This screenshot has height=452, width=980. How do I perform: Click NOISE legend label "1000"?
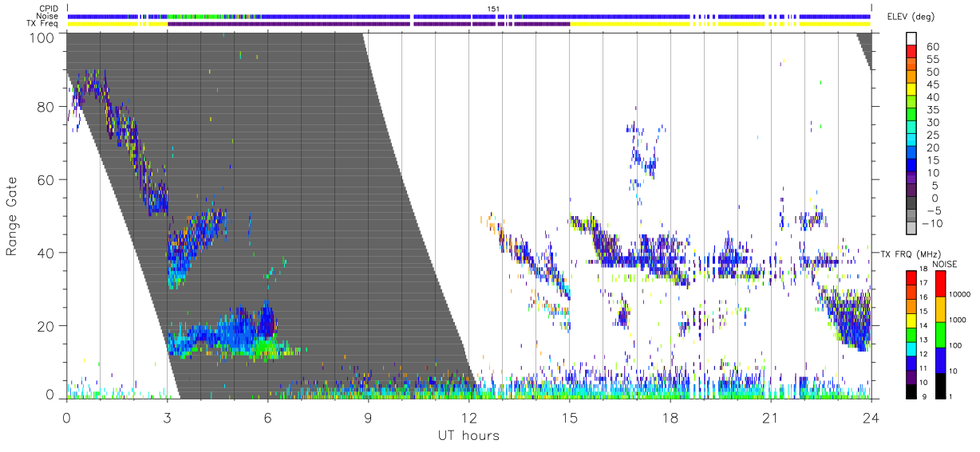coord(956,320)
